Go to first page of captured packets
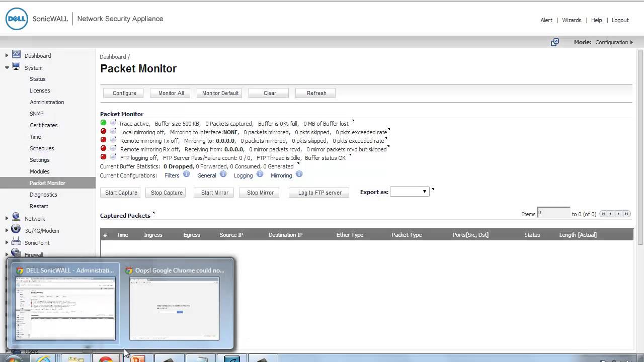This screenshot has width=644, height=362. click(x=603, y=214)
